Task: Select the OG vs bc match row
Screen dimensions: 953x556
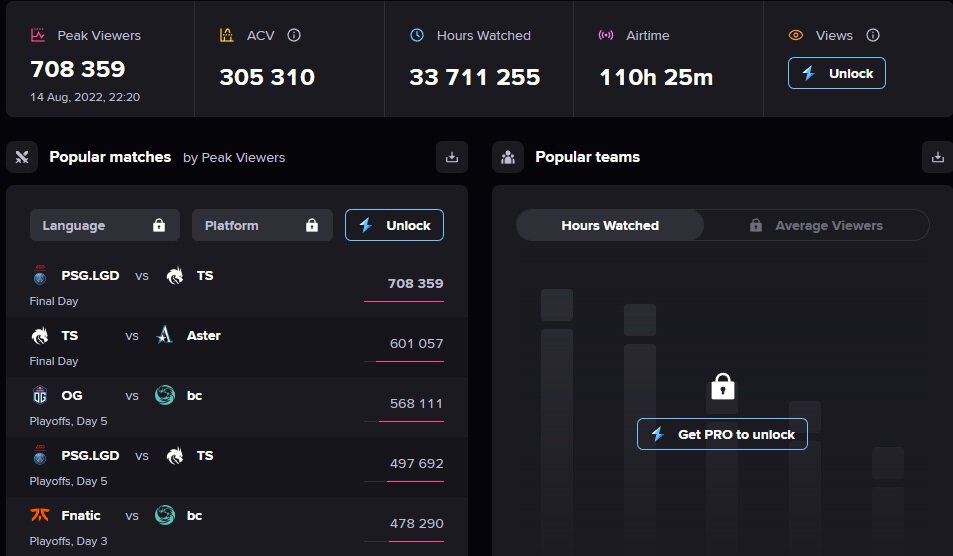Action: click(x=236, y=406)
